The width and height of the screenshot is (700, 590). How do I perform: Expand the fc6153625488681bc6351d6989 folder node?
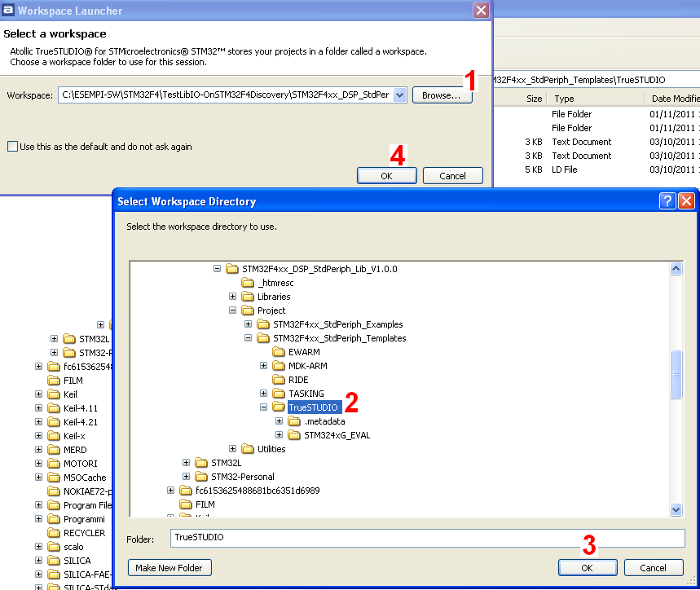click(x=170, y=490)
